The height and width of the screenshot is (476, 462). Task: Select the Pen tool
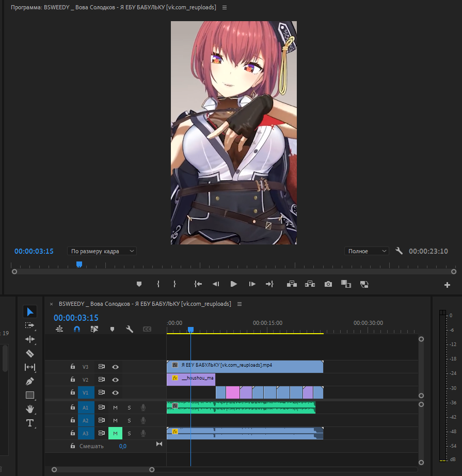click(30, 382)
